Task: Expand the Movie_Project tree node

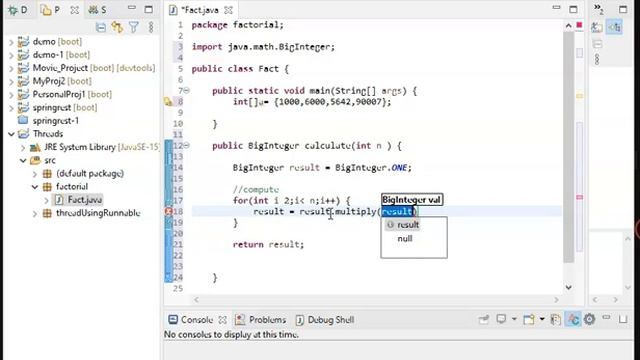Action: [x=11, y=68]
